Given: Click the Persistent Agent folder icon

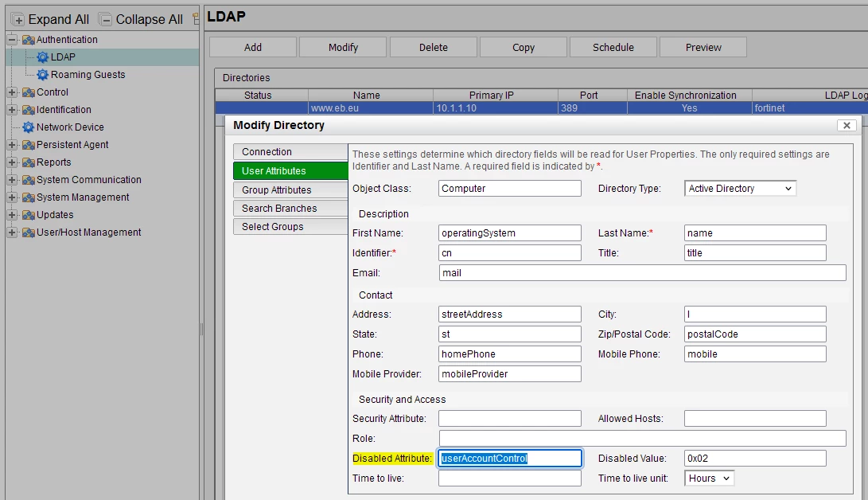Looking at the screenshot, I should pyautogui.click(x=28, y=145).
